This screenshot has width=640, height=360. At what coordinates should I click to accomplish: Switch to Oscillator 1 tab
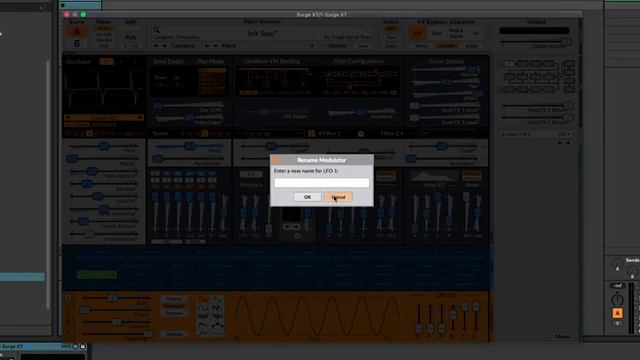[107, 62]
